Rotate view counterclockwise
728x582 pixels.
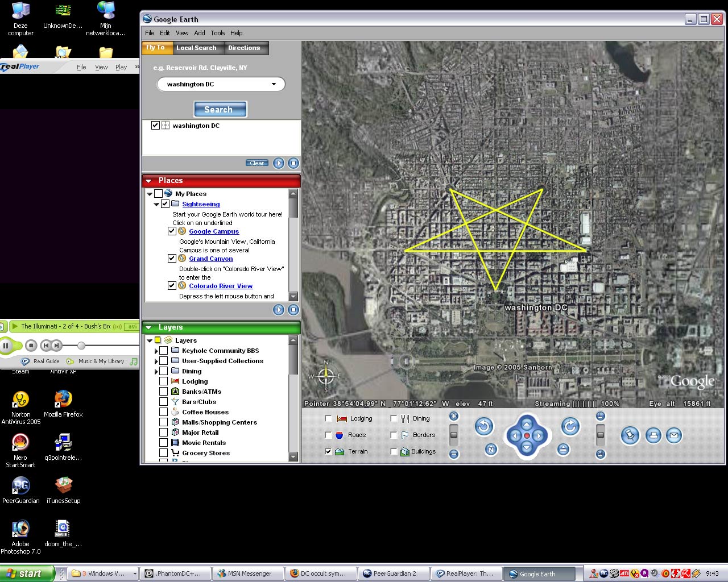click(484, 426)
